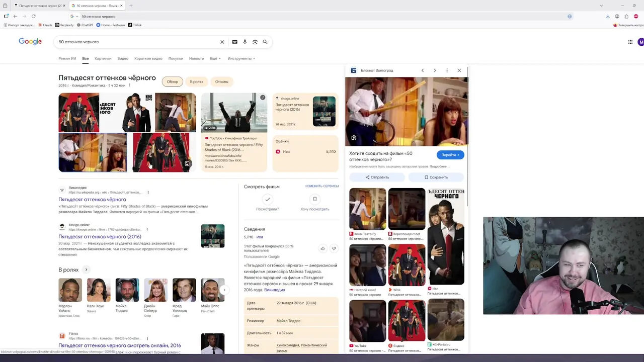Screen dimensions: 644x362
Task: Click the blue Перейти button
Action: (450, 155)
